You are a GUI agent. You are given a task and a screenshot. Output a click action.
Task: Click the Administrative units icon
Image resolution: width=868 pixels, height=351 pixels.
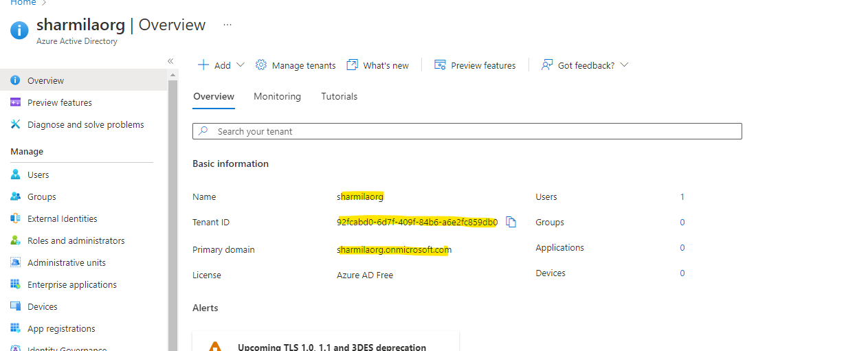pos(15,262)
